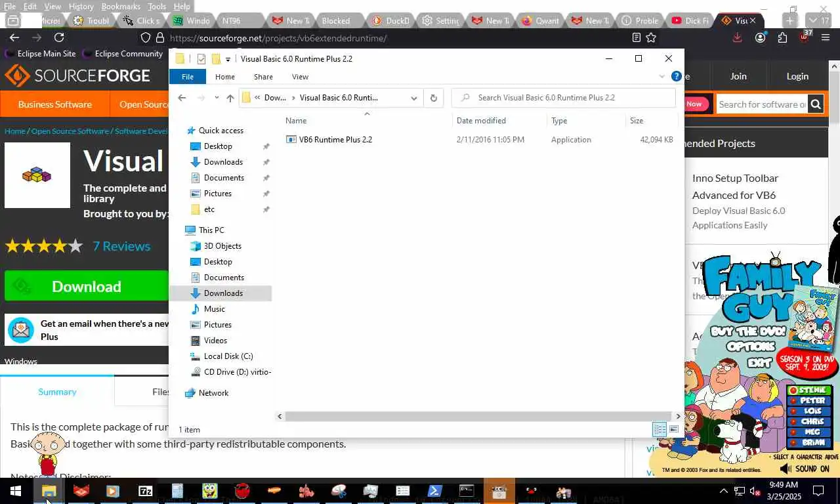
Task: Bookmark this page with star icon
Action: coord(651,38)
